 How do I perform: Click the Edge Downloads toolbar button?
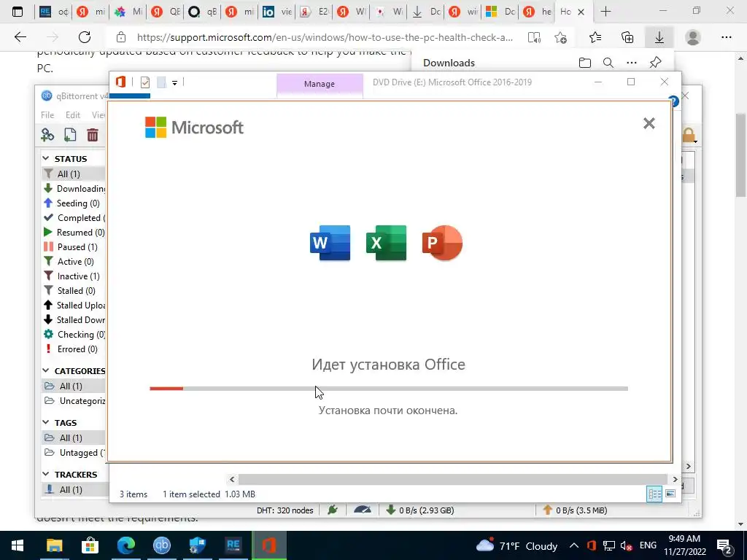(x=659, y=37)
